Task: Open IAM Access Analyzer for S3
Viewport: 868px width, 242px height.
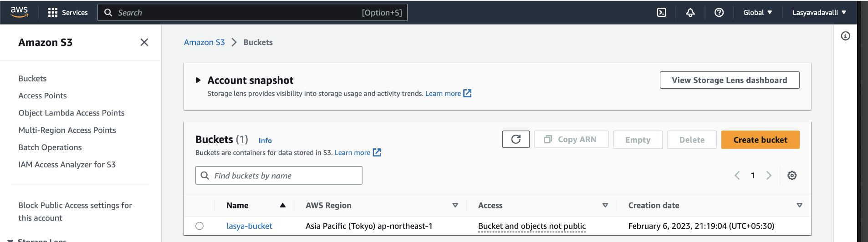Action: tap(67, 165)
